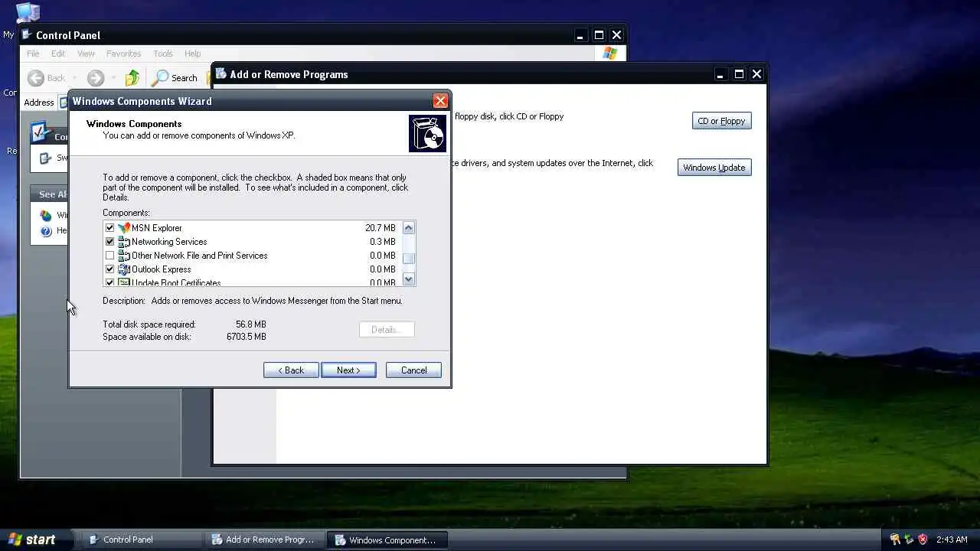The width and height of the screenshot is (980, 551).
Task: Open the Tools menu in Control Panel
Action: 163,54
